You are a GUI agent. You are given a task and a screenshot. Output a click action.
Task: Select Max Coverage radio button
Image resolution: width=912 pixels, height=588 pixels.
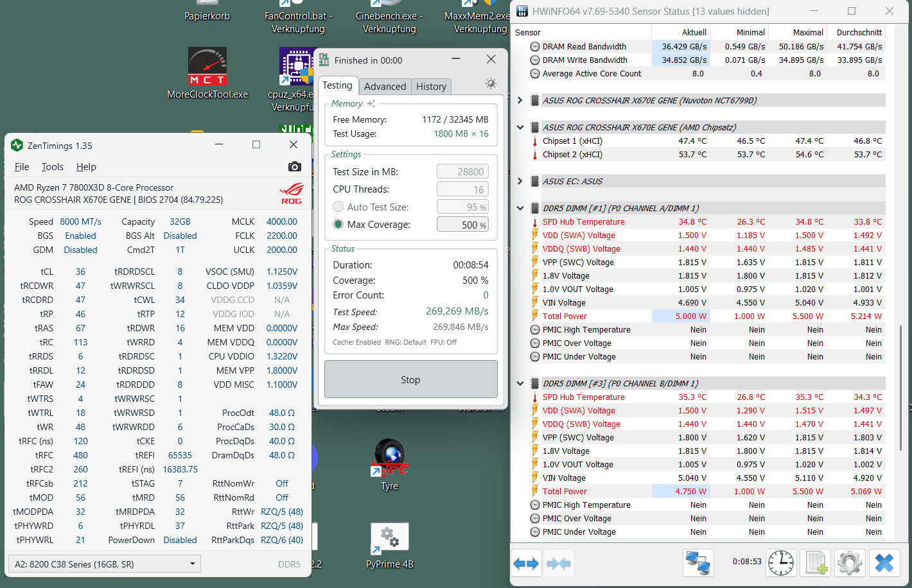click(x=338, y=224)
